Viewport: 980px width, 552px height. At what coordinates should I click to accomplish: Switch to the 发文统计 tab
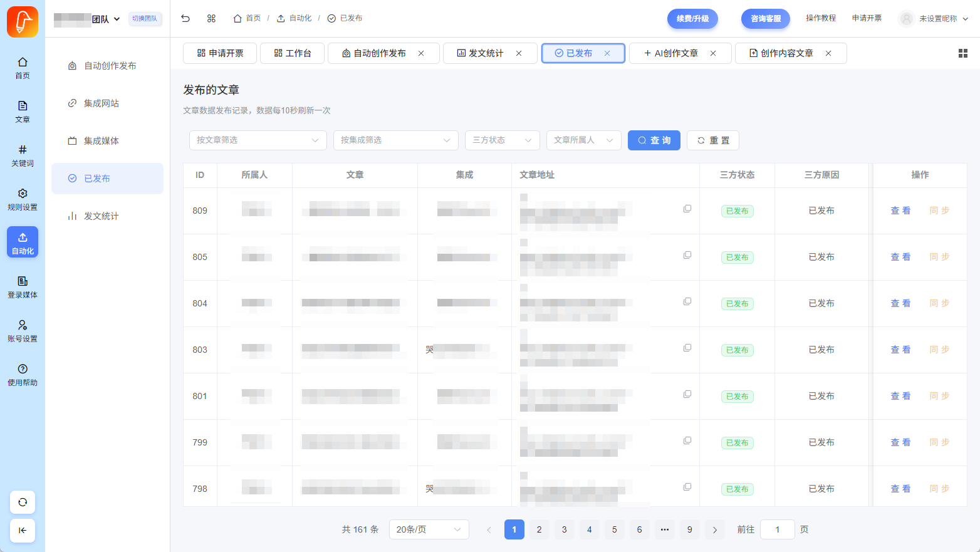[x=486, y=53]
